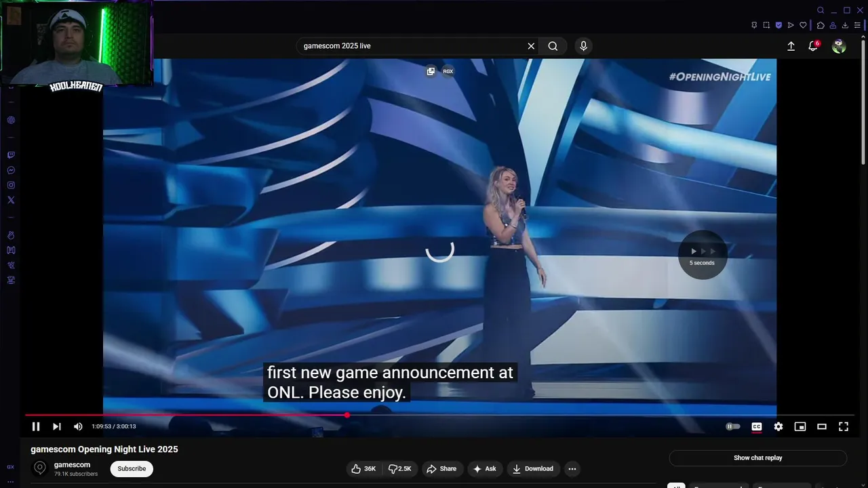Click the RGX overlay button
This screenshot has height=488, width=868.
(448, 71)
